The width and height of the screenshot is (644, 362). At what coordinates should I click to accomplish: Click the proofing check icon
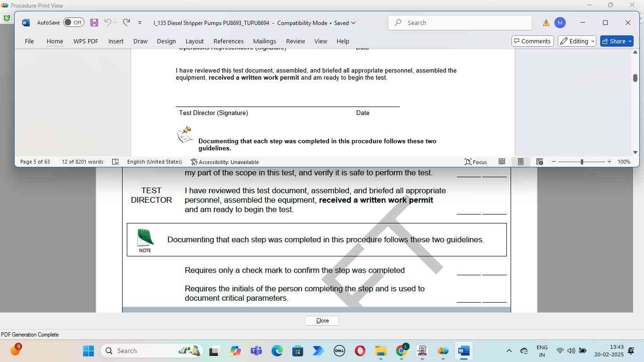click(116, 162)
